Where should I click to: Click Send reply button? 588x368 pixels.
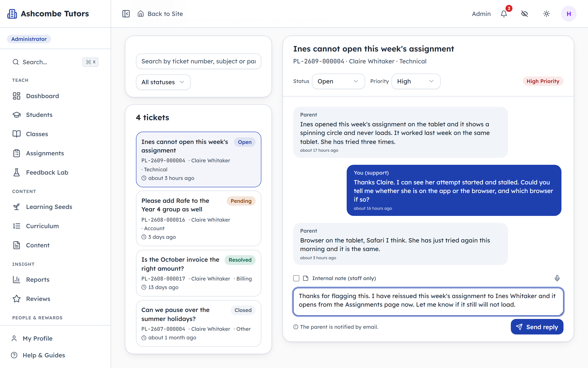point(537,327)
